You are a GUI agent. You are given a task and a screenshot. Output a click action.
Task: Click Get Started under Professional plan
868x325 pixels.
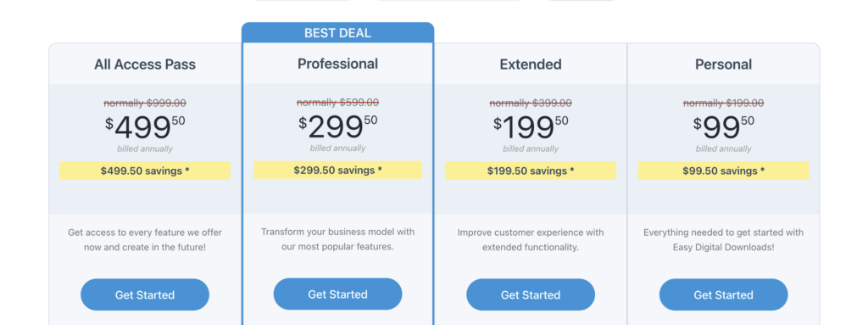(x=337, y=294)
